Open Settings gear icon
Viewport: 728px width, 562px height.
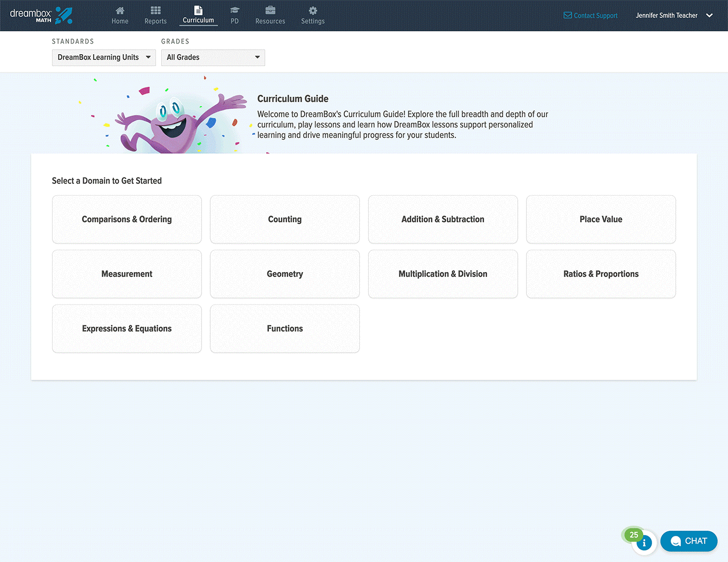click(x=313, y=11)
